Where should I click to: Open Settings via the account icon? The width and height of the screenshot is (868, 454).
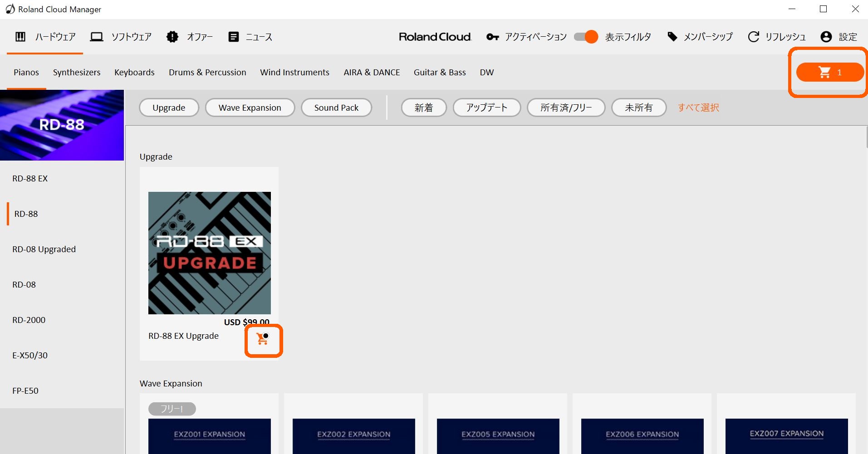pos(826,37)
